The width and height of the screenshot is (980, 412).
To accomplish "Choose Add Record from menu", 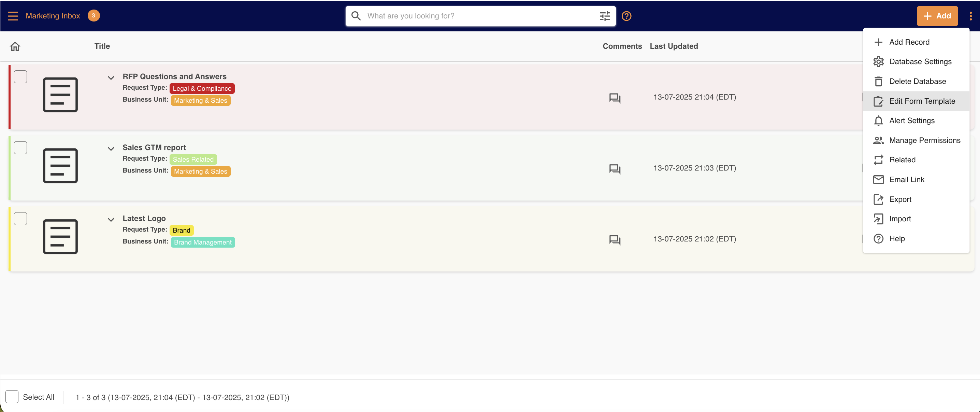I will coord(916,42).
